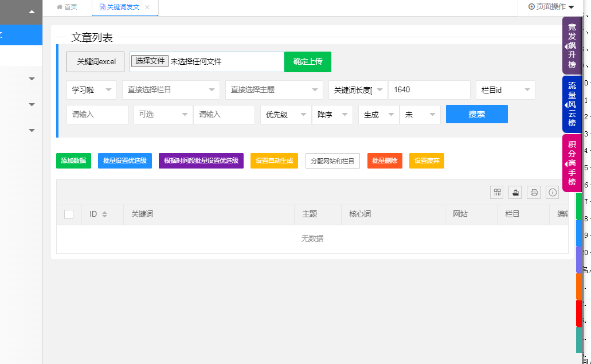Switch to the 首页 tab
Viewport: 591px width, 364px height.
tap(67, 7)
